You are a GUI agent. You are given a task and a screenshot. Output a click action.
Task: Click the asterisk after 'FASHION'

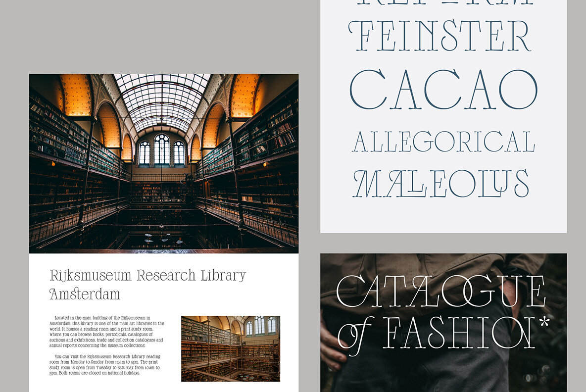(544, 322)
